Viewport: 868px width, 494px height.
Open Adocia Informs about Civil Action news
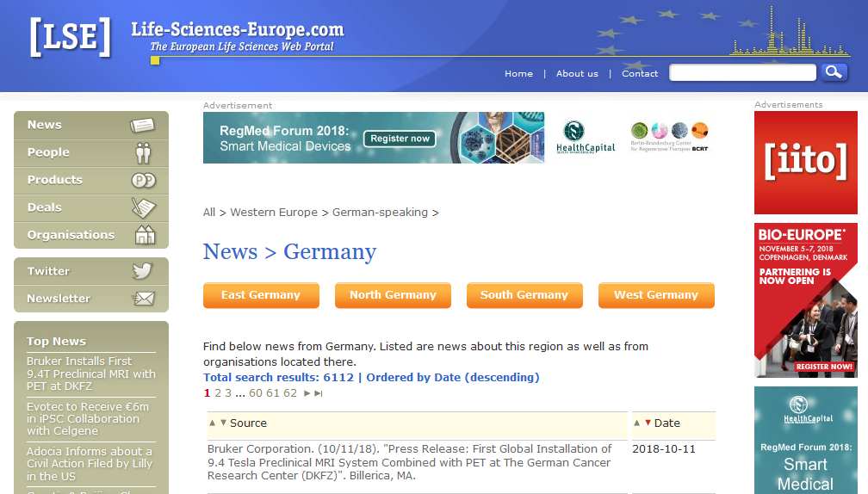pyautogui.click(x=90, y=464)
